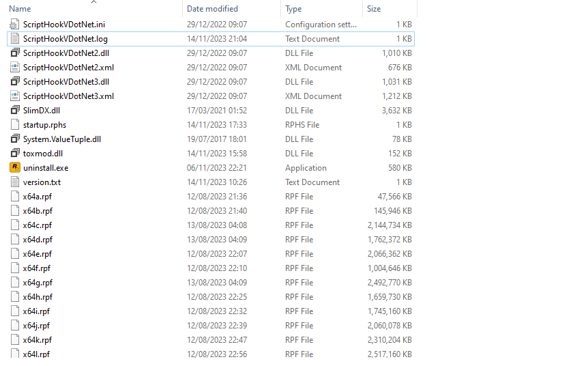
Task: Select the System.ValueTuple.dll file icon
Action: [x=15, y=139]
